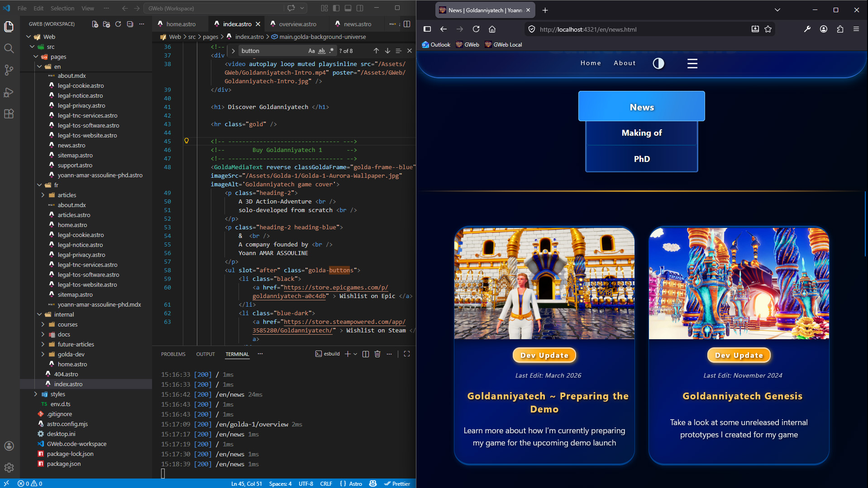Expand replace field in find widget
This screenshot has width=868, height=488.
(233, 51)
